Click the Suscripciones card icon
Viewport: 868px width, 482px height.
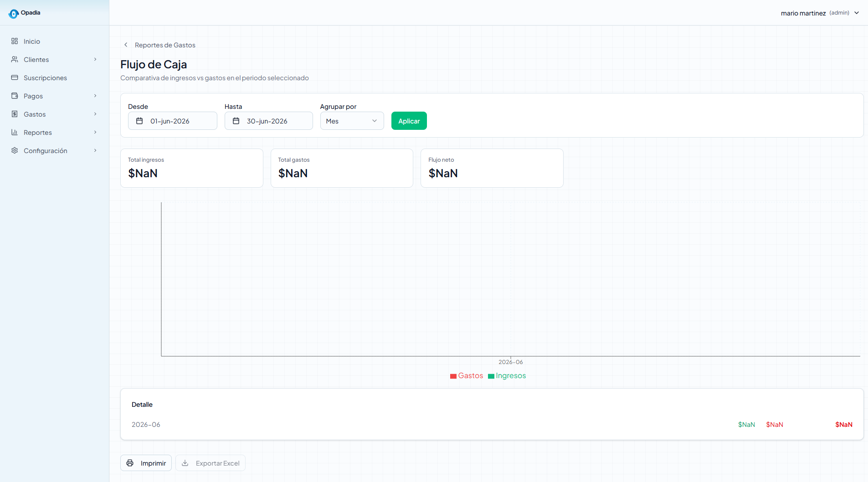click(15, 77)
